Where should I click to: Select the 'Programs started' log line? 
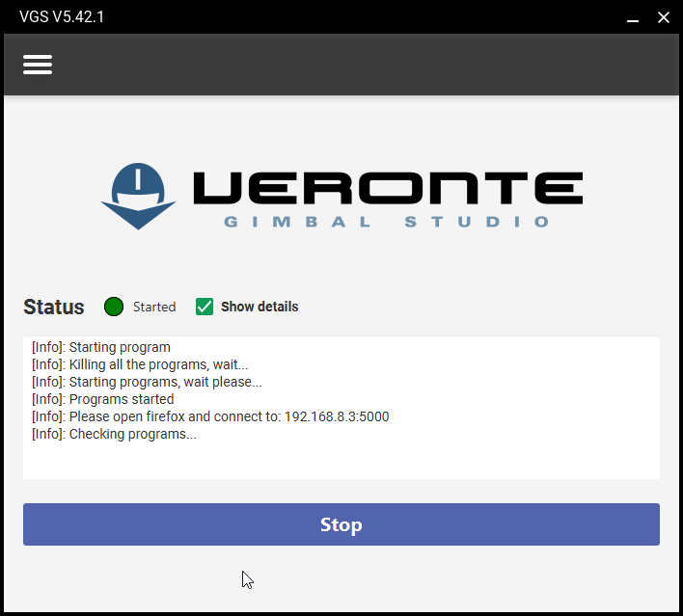(x=103, y=399)
